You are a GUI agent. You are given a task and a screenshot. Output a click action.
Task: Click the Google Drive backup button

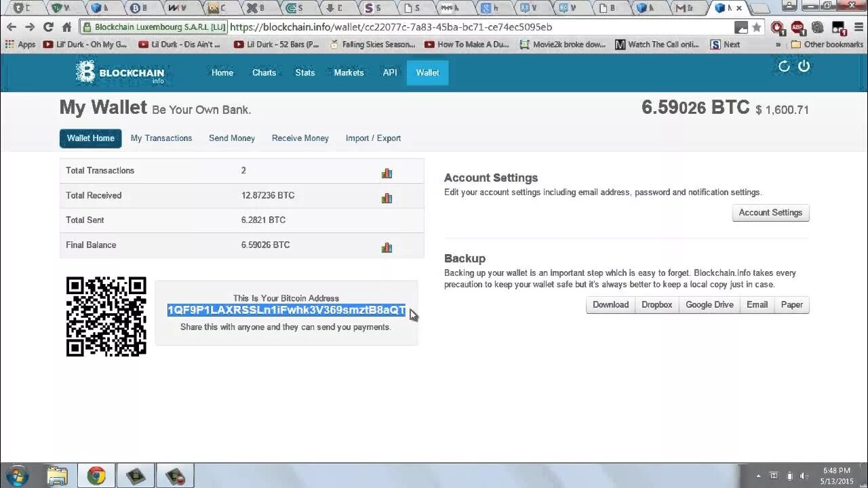click(x=709, y=305)
